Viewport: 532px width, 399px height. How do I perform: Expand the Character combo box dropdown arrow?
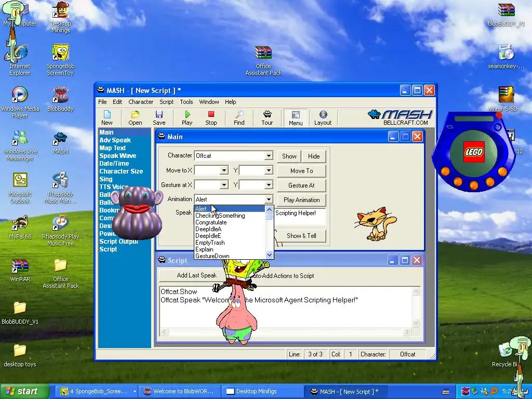click(x=269, y=156)
